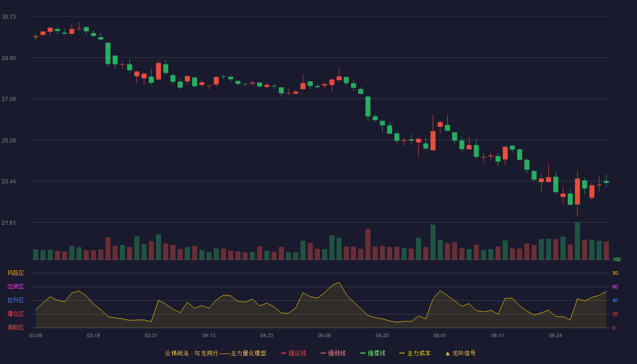Click the 风险区 zone label
Viewport: 637px width, 364px height.
point(15,273)
